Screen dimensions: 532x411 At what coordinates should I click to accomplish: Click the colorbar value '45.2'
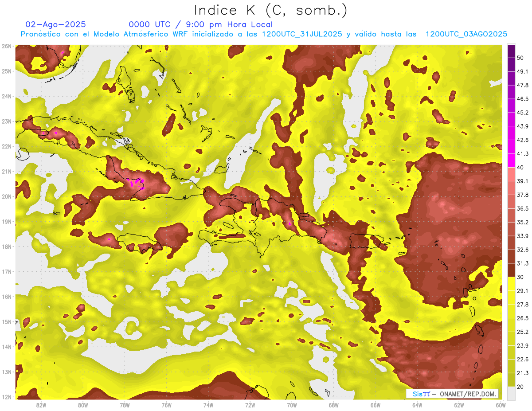pyautogui.click(x=522, y=113)
